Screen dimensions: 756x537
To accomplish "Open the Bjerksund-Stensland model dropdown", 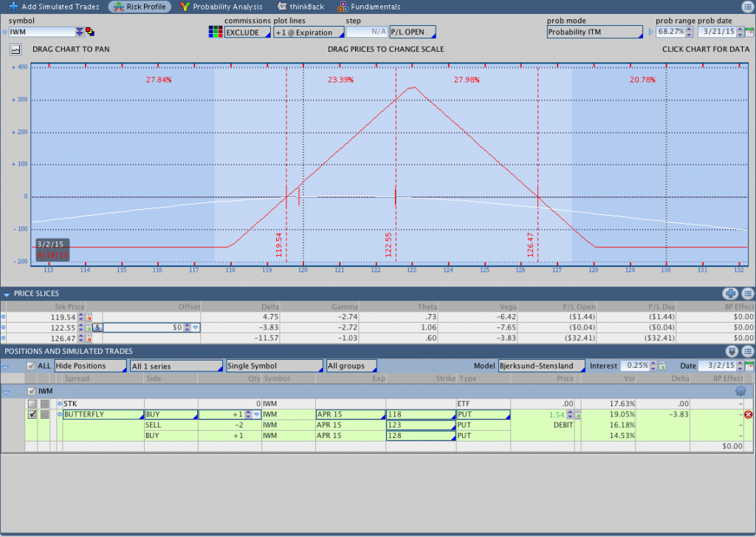I will (x=541, y=366).
